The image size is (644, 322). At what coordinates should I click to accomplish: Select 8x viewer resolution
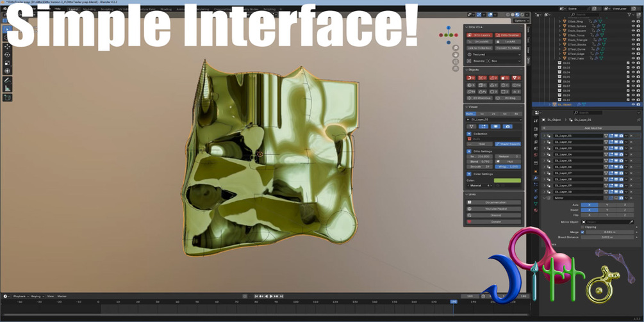pyautogui.click(x=516, y=113)
